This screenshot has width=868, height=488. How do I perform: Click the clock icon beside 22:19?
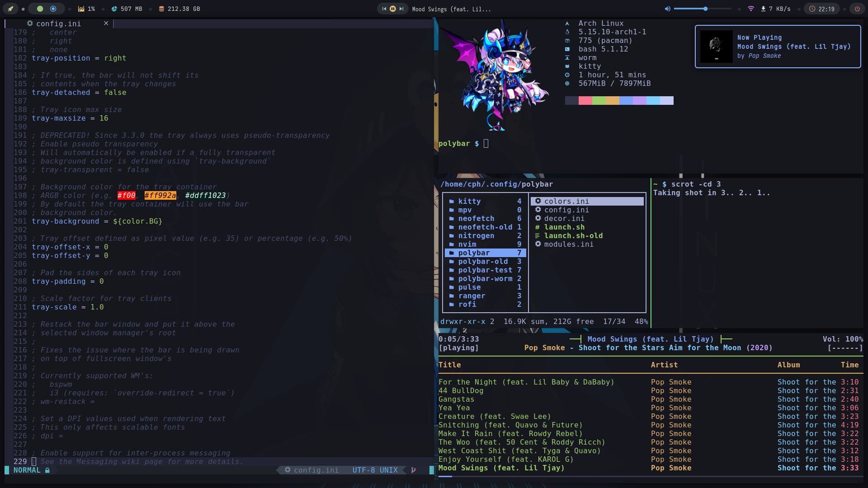(812, 9)
